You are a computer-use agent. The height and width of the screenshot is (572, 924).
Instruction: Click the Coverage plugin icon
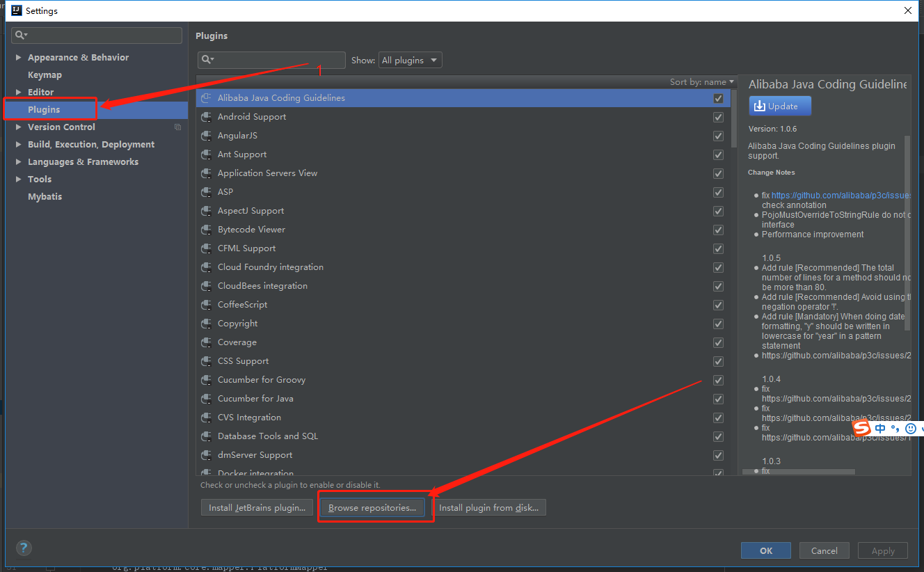tap(206, 342)
